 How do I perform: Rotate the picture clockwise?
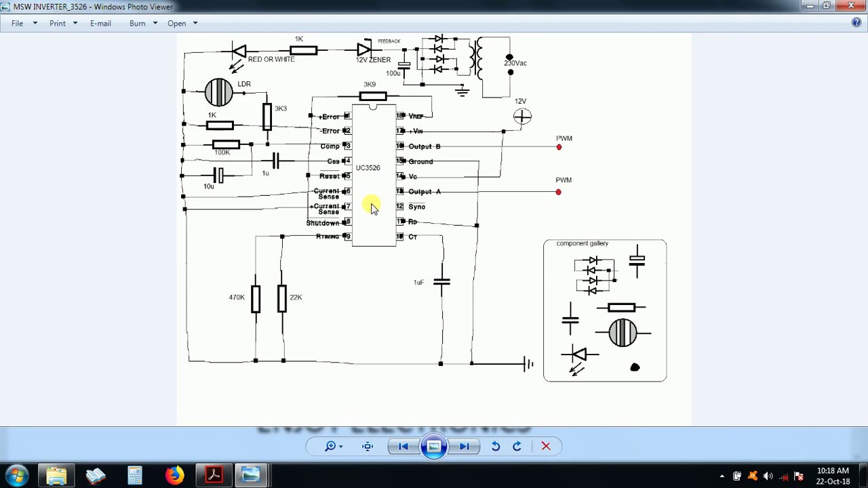[x=517, y=446]
